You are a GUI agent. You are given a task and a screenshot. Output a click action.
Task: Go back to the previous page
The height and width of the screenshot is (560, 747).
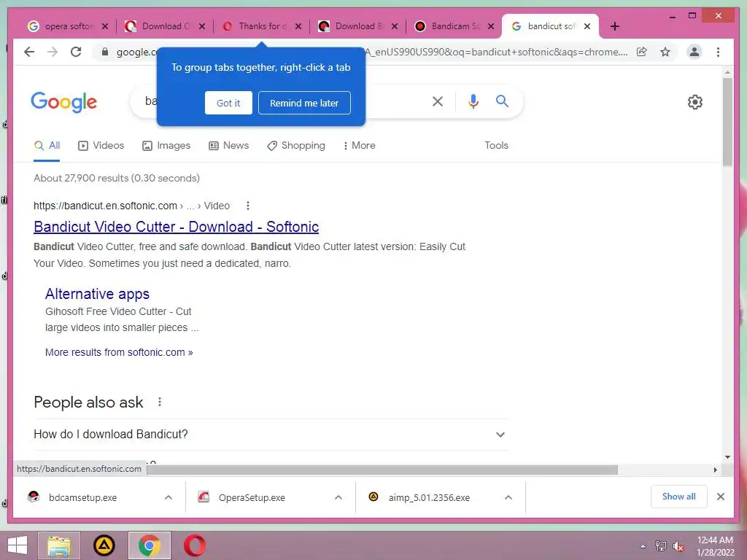click(x=29, y=52)
